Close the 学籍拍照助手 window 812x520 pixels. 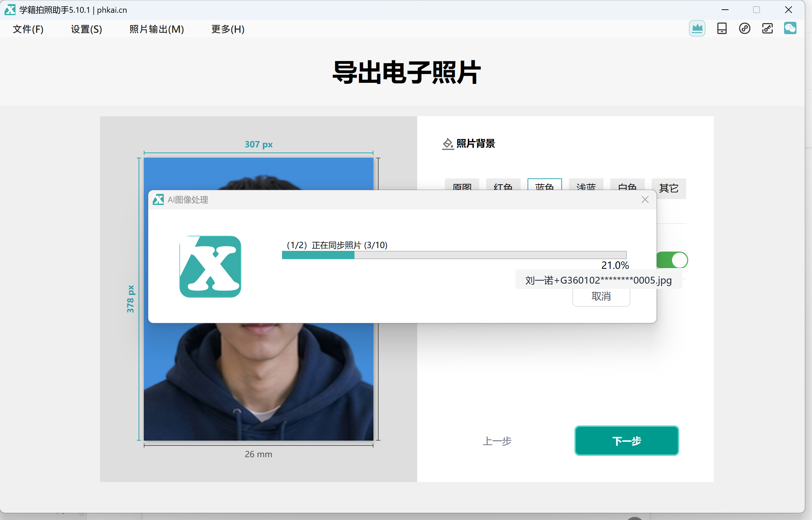tap(788, 10)
